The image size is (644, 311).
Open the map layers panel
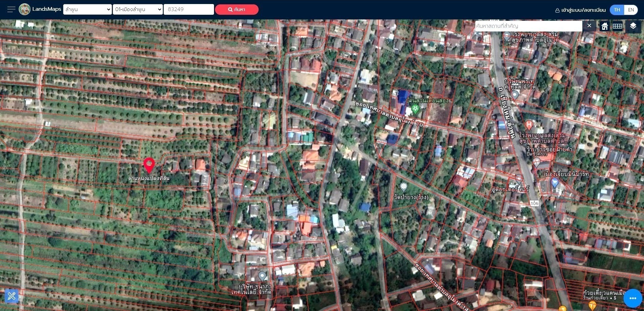pyautogui.click(x=633, y=26)
